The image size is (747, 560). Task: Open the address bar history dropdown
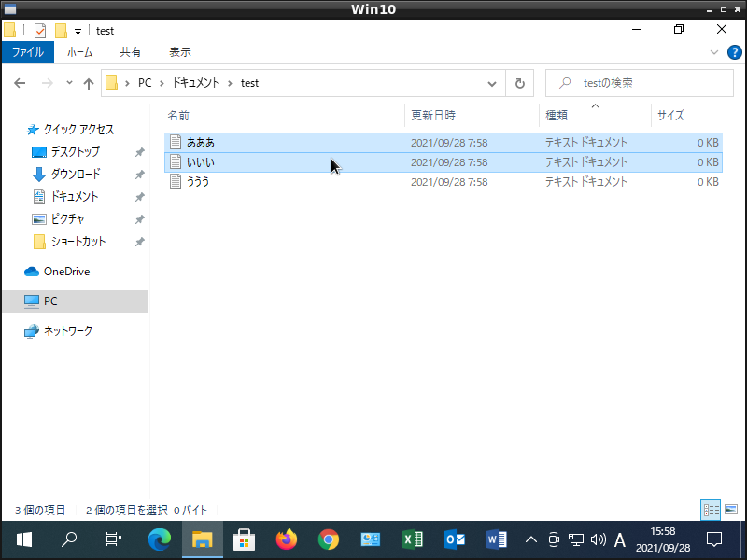493,83
